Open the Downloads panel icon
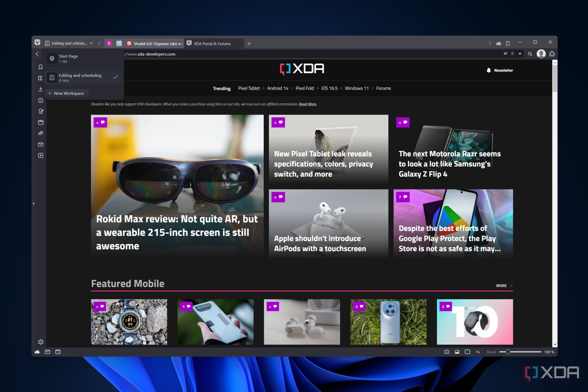The height and width of the screenshot is (392, 588). point(41,89)
